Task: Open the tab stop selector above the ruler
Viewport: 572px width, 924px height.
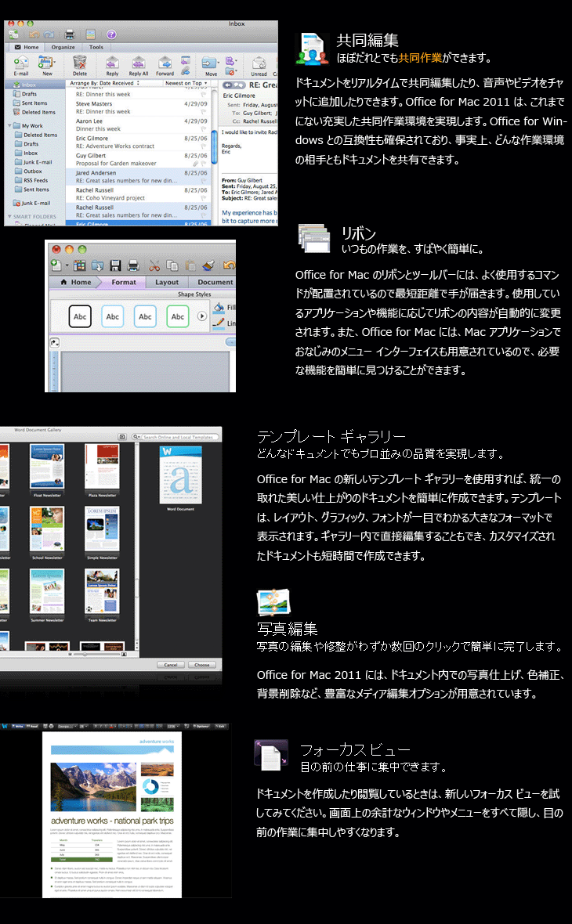Action: click(x=54, y=341)
